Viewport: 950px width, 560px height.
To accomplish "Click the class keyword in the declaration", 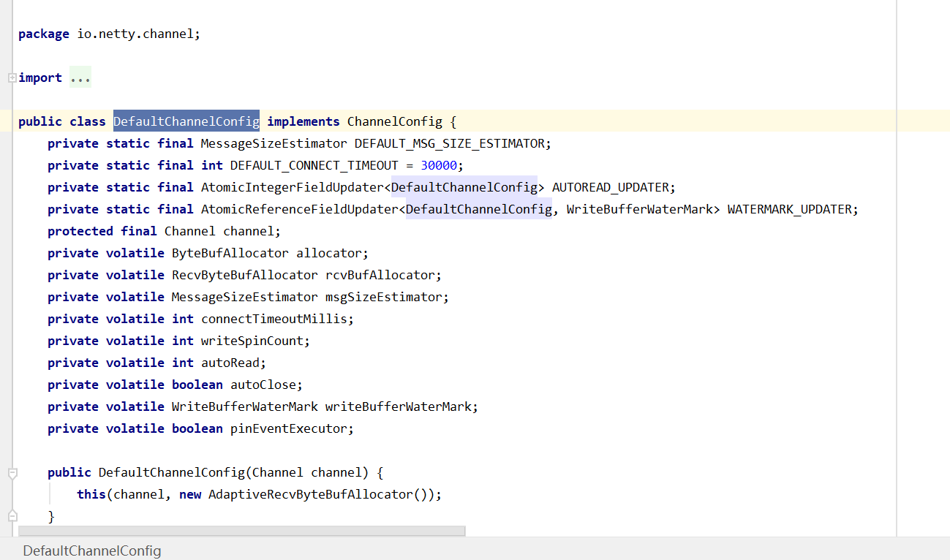I will pos(88,121).
